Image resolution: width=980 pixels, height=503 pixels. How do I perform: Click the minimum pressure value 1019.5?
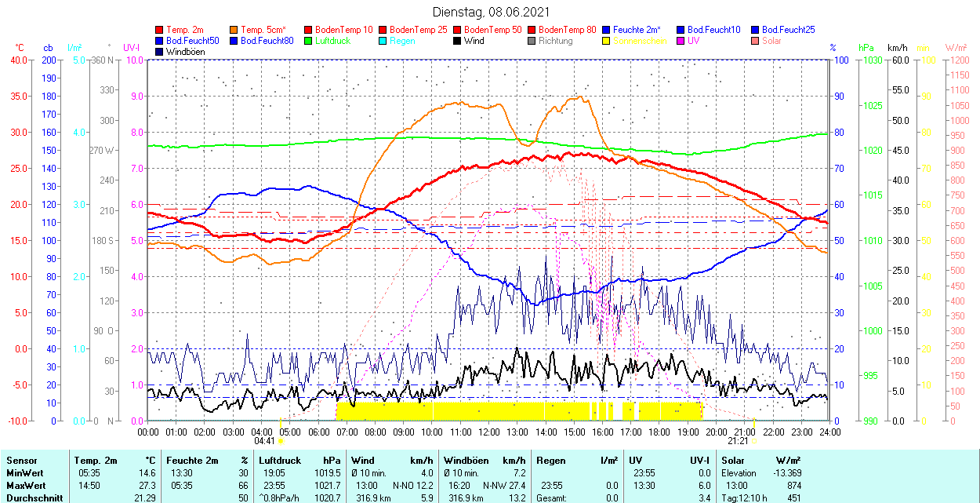328,473
